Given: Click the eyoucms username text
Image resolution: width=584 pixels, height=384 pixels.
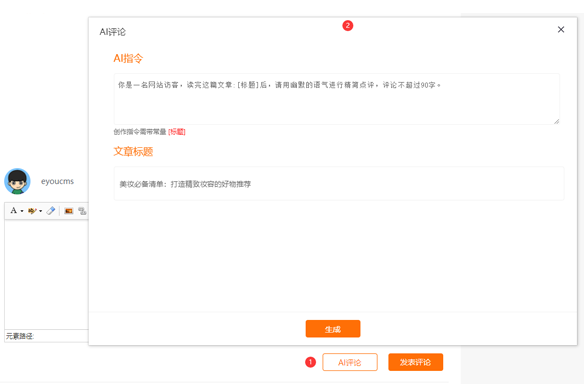Looking at the screenshot, I should point(57,181).
